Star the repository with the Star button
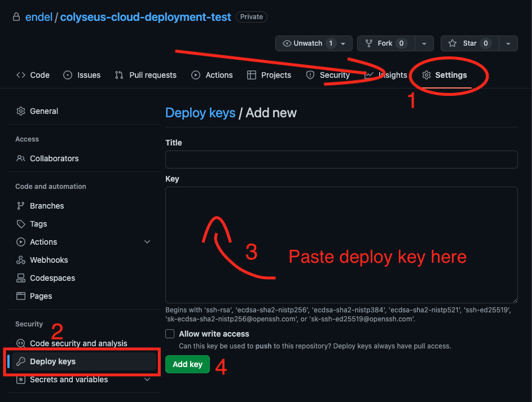This screenshot has height=402, width=532. (x=469, y=43)
